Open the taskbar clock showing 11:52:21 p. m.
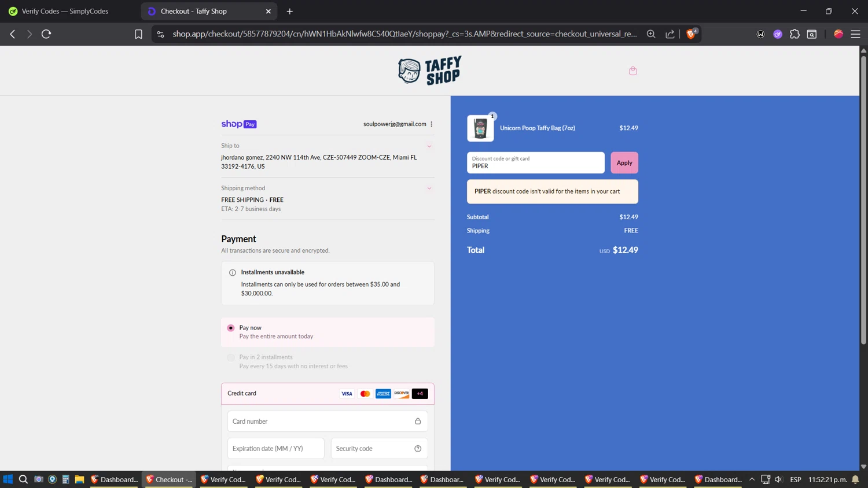 click(828, 479)
